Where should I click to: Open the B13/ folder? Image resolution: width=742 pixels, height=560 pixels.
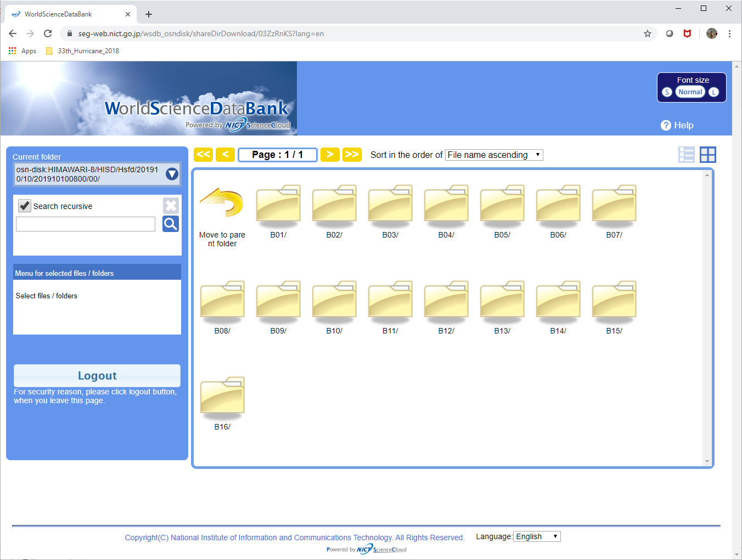click(502, 303)
